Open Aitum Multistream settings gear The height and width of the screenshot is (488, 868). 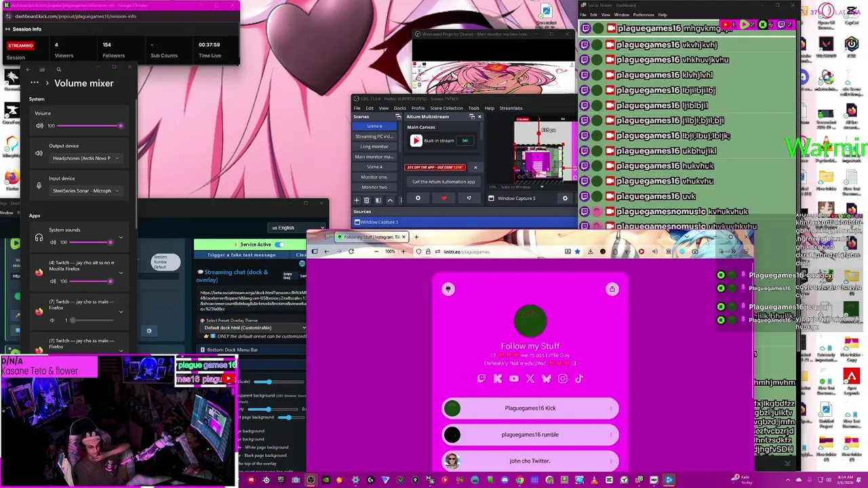pyautogui.click(x=418, y=198)
